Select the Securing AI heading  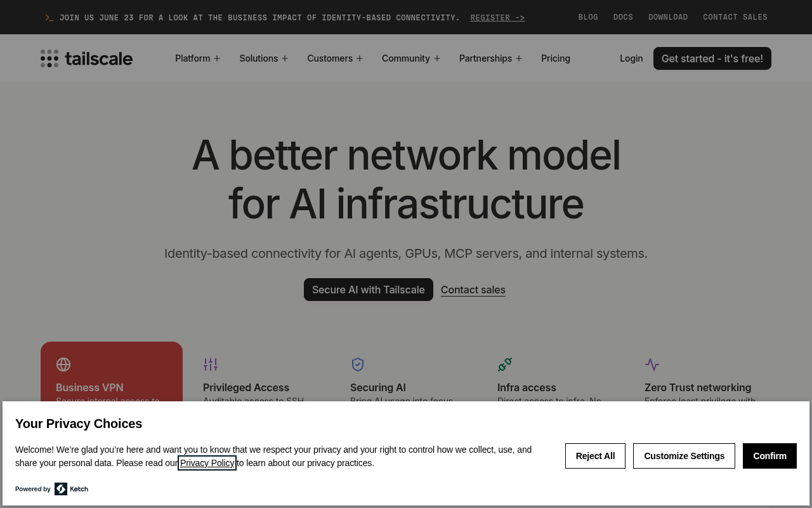pyautogui.click(x=378, y=387)
